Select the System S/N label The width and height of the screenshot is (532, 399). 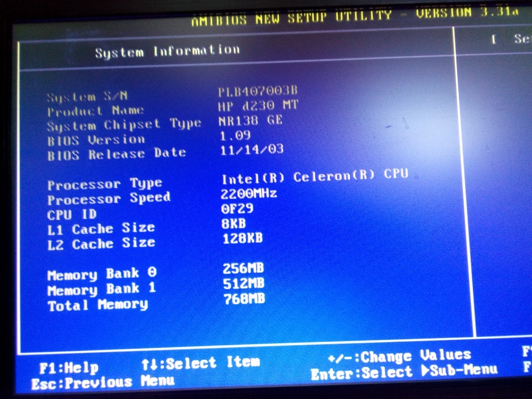pyautogui.click(x=87, y=97)
